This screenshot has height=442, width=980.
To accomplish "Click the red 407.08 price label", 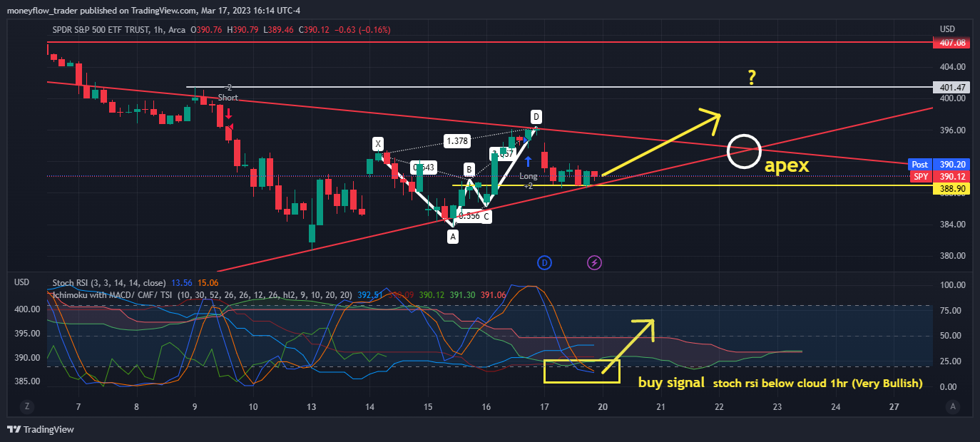I will [953, 43].
